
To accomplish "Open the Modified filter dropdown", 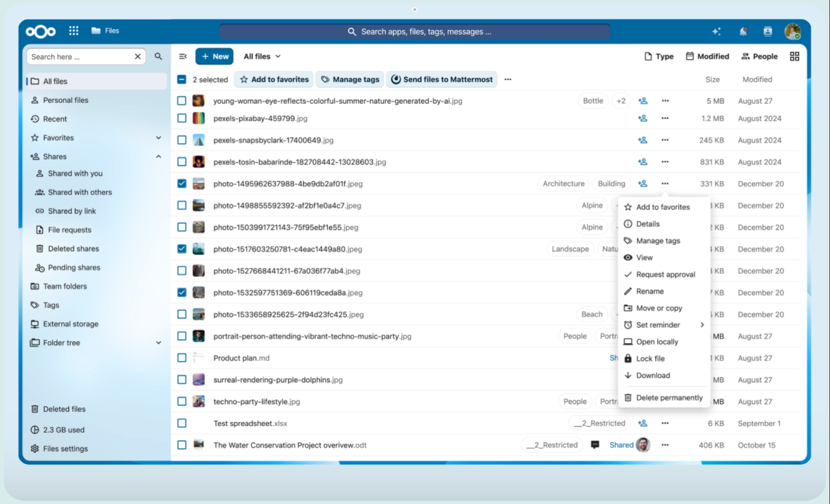I will [x=707, y=56].
